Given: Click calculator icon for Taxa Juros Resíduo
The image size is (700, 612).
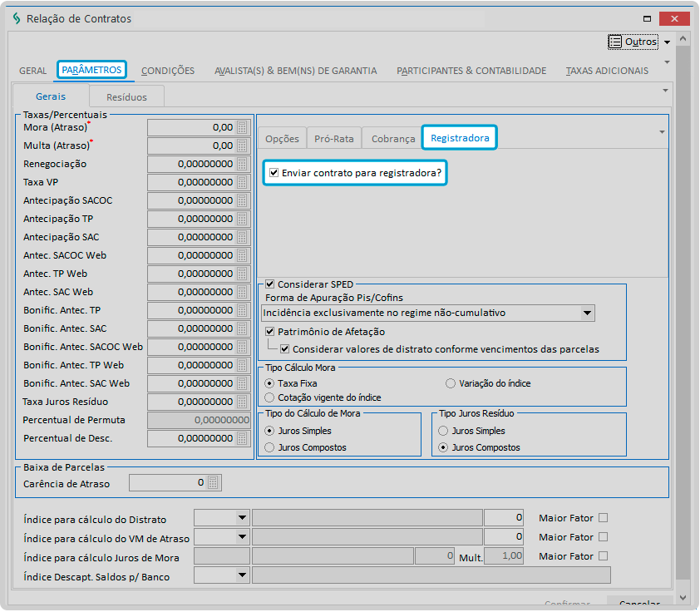Looking at the screenshot, I should pyautogui.click(x=243, y=402).
